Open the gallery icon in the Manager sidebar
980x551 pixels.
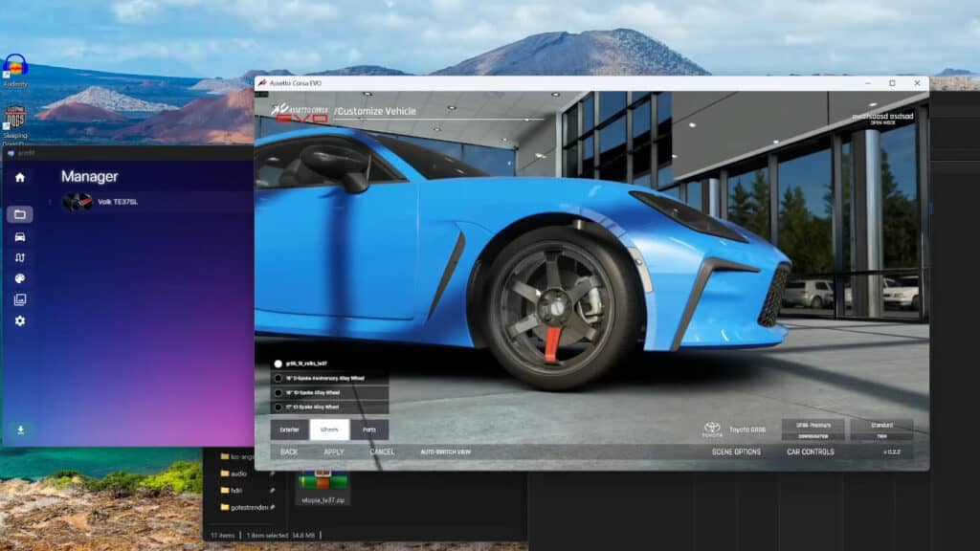point(20,299)
